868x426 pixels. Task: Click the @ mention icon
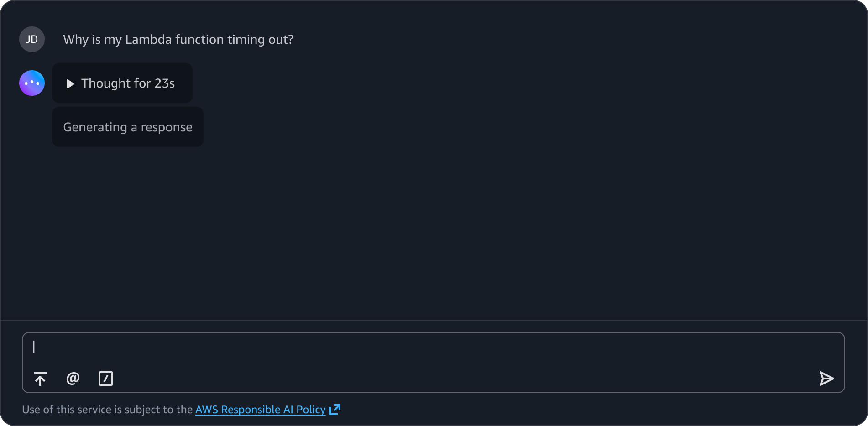pyautogui.click(x=73, y=379)
